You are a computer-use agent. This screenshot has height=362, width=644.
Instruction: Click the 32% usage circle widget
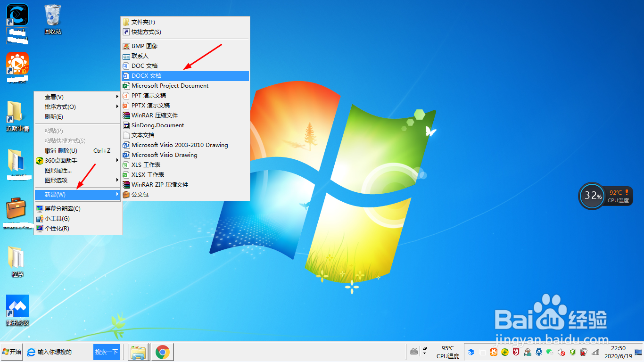click(x=592, y=195)
